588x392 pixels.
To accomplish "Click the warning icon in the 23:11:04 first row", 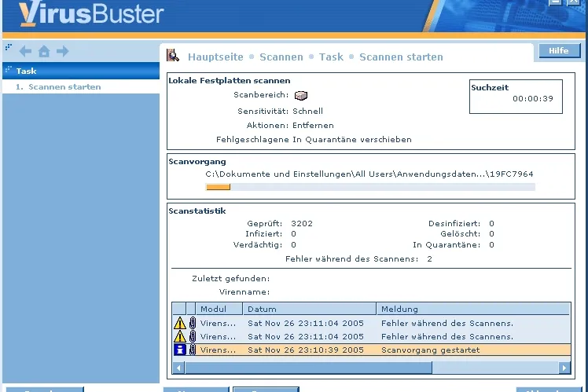I will (x=180, y=323).
